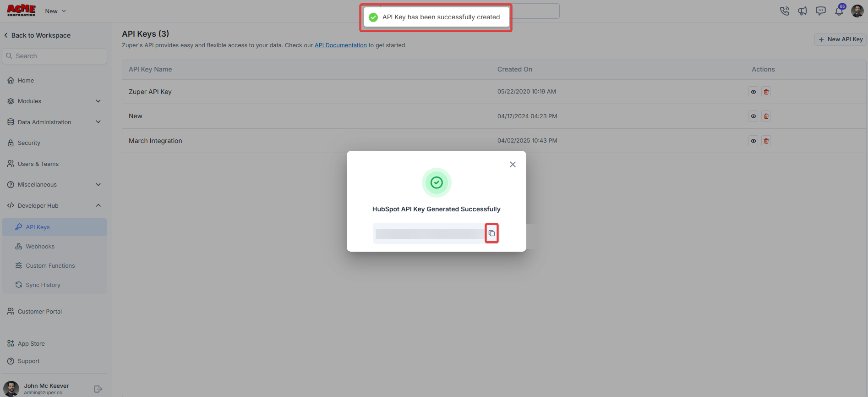Select the March Integration row name

pyautogui.click(x=155, y=141)
